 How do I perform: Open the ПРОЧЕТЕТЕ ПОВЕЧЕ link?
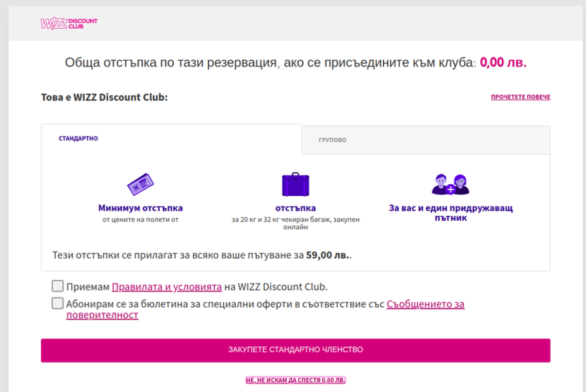(520, 97)
